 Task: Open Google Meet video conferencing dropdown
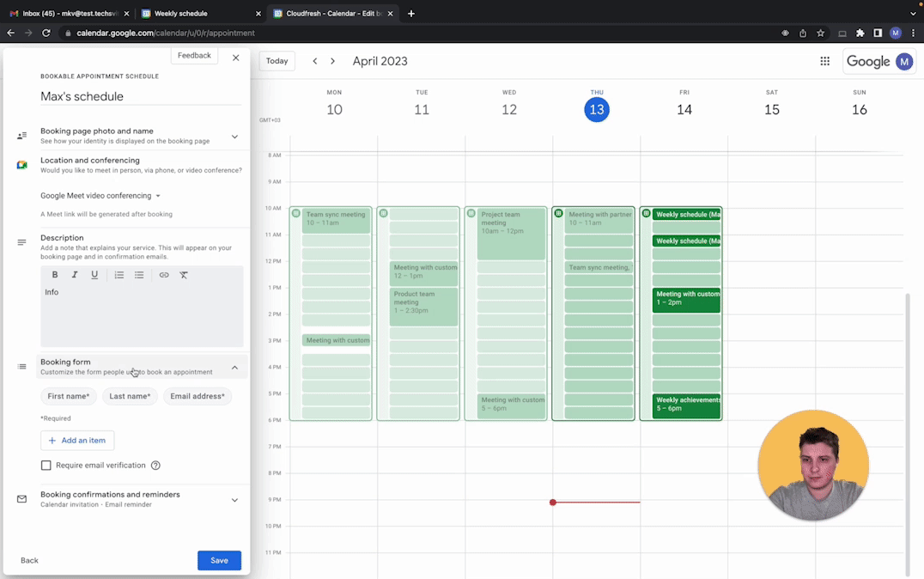click(x=100, y=196)
